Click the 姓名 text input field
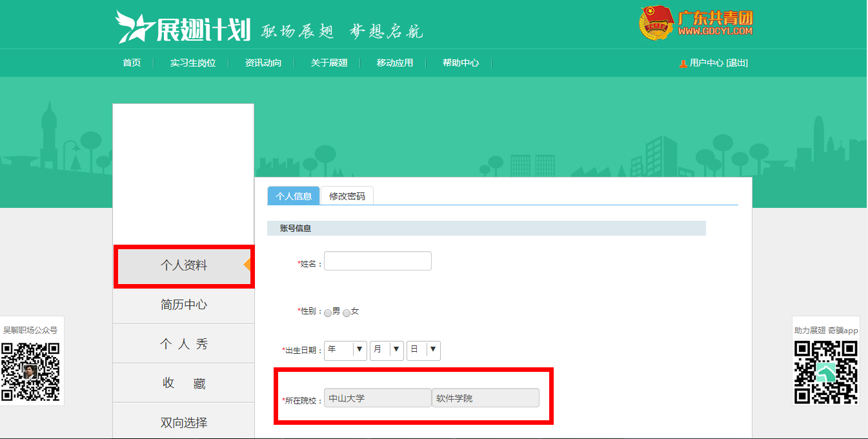The width and height of the screenshot is (868, 439). [378, 261]
